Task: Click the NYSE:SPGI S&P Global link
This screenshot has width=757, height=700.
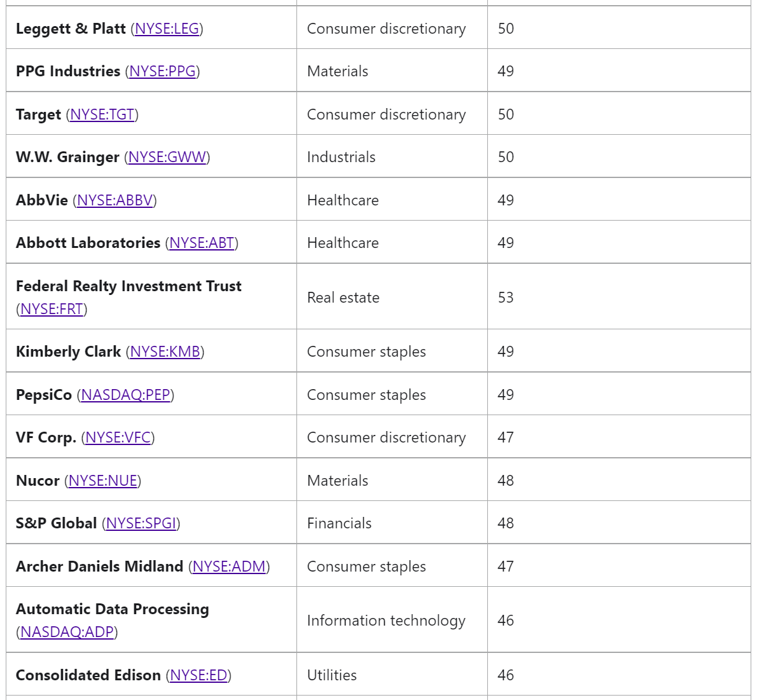Action: click(x=141, y=523)
